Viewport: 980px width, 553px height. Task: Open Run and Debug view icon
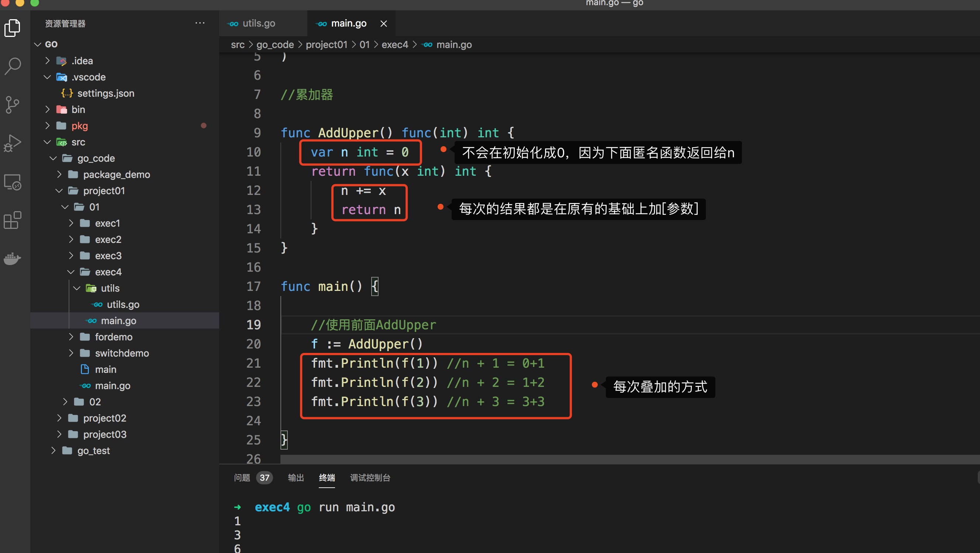pos(13,143)
